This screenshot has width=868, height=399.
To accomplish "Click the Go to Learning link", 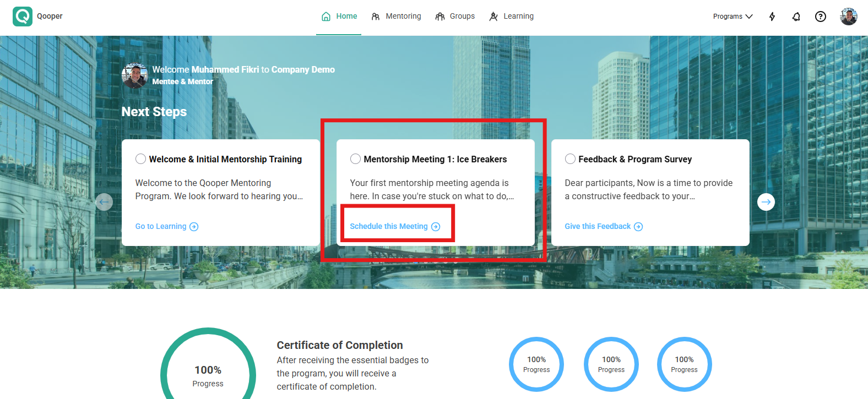I will [x=167, y=226].
